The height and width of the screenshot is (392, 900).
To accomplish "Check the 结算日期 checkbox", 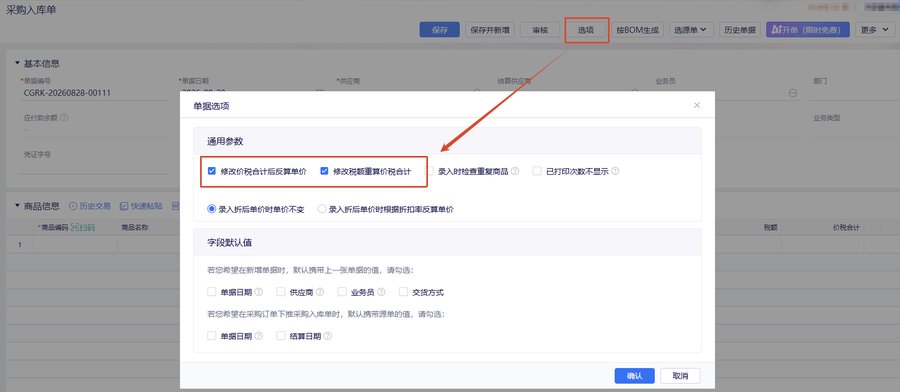I will 281,336.
